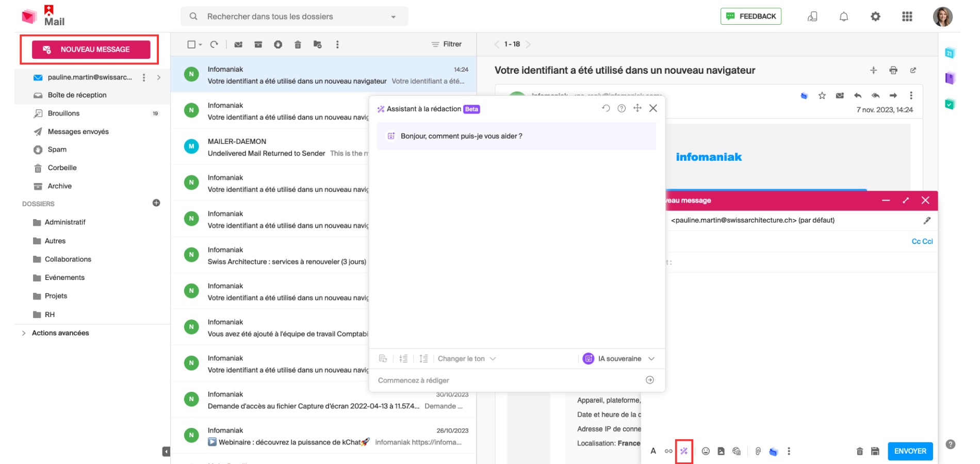Refresh the mail list
980x464 pixels.
[x=214, y=44]
